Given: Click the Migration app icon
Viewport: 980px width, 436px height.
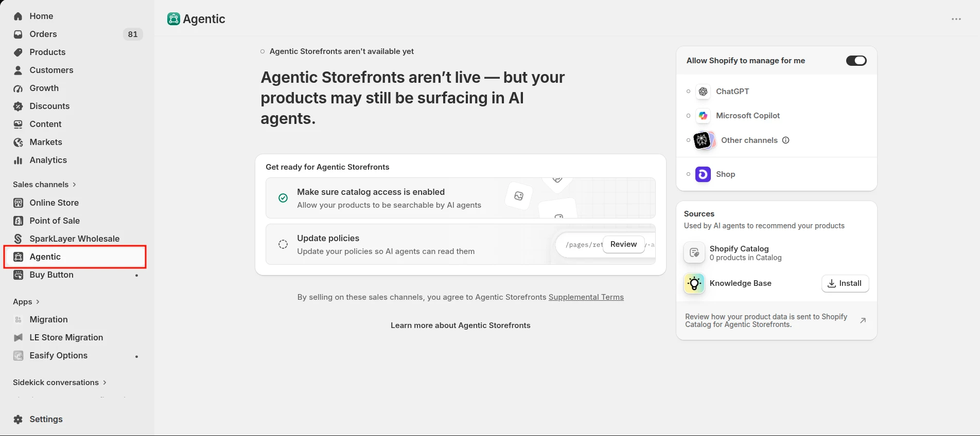Looking at the screenshot, I should (18, 320).
